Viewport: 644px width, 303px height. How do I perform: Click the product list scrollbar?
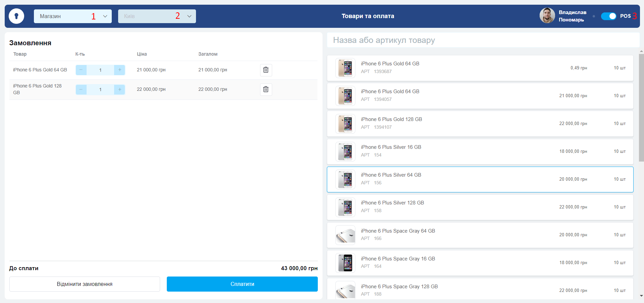coord(641,107)
